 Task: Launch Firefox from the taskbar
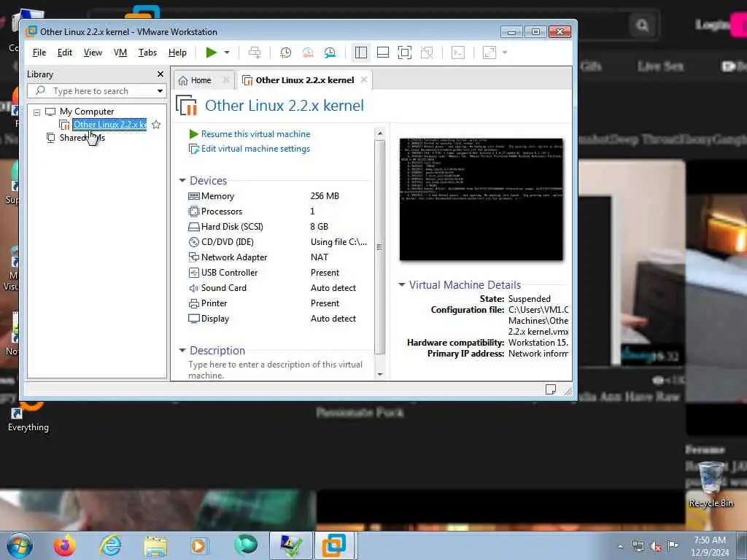[65, 545]
